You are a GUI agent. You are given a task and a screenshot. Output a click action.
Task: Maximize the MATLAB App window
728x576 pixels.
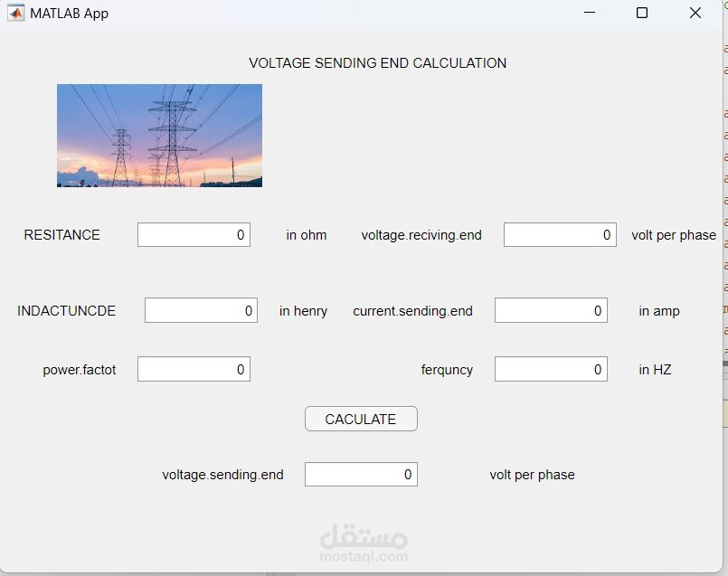tap(642, 13)
